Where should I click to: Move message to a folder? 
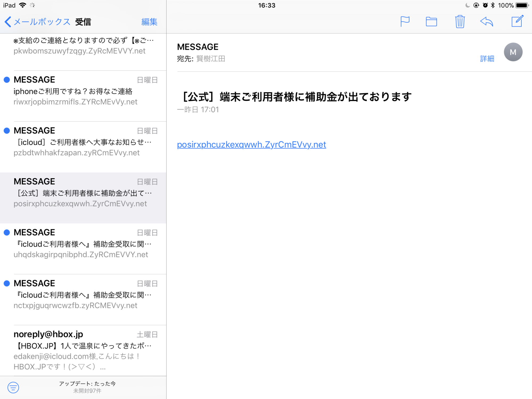coord(431,22)
